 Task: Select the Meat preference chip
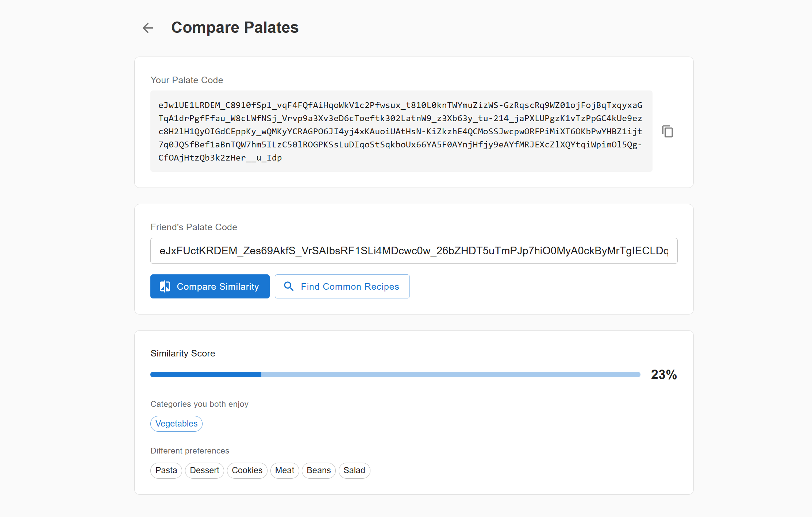click(x=284, y=470)
